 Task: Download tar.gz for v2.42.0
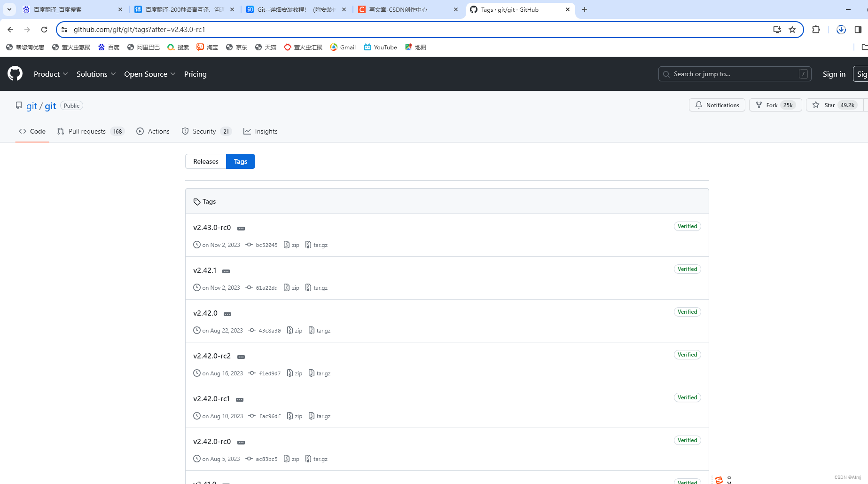point(320,330)
